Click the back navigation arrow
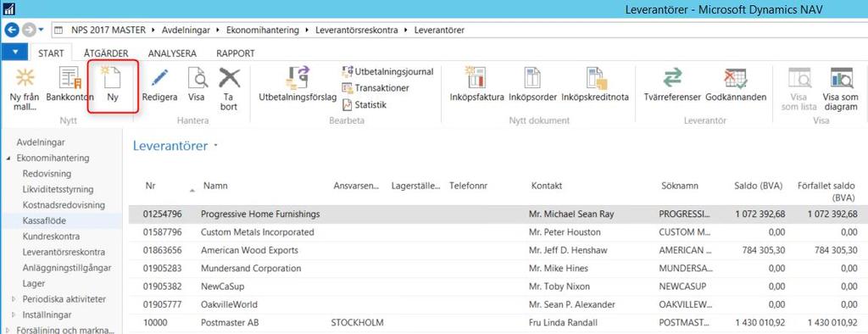 (11, 30)
